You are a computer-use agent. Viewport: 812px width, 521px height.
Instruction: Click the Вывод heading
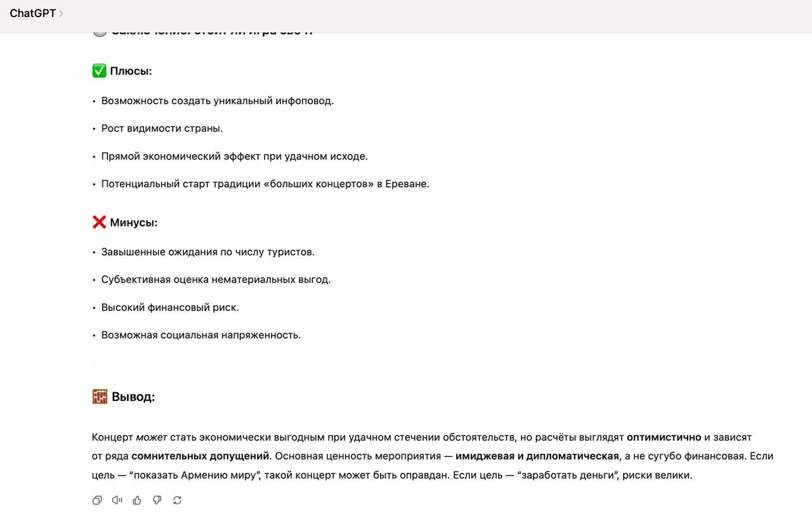(x=133, y=397)
